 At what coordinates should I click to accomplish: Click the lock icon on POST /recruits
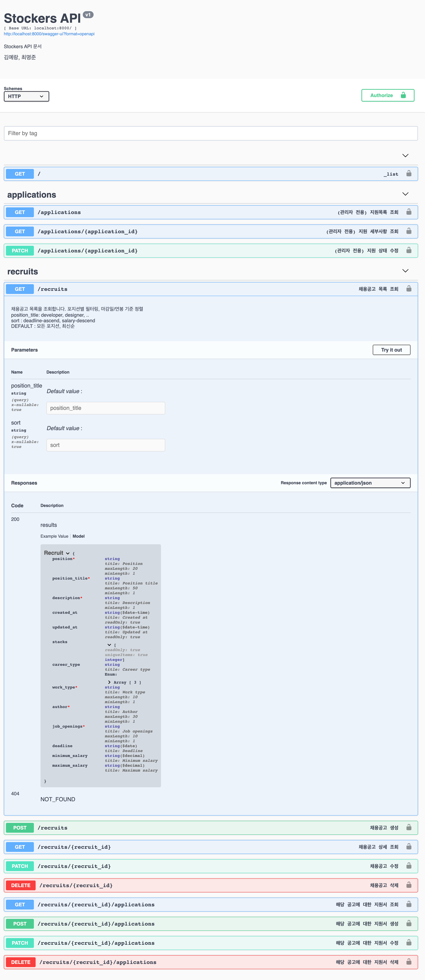tap(409, 827)
